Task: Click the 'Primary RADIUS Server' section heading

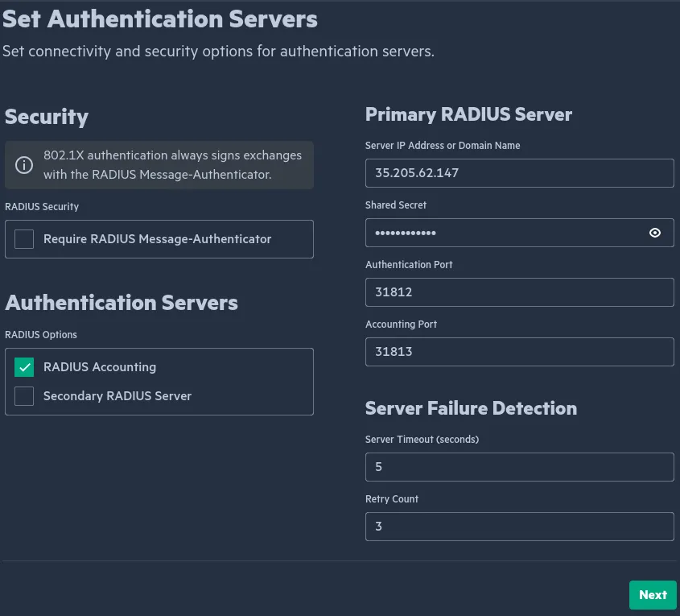Action: point(468,114)
